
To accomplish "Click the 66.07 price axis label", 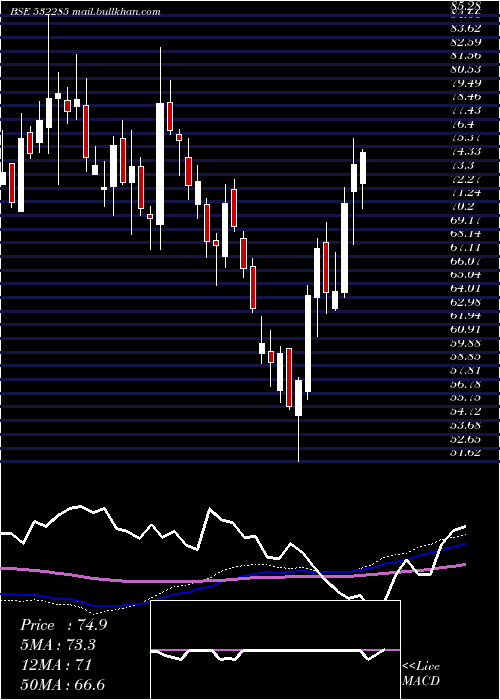I will (466, 261).
